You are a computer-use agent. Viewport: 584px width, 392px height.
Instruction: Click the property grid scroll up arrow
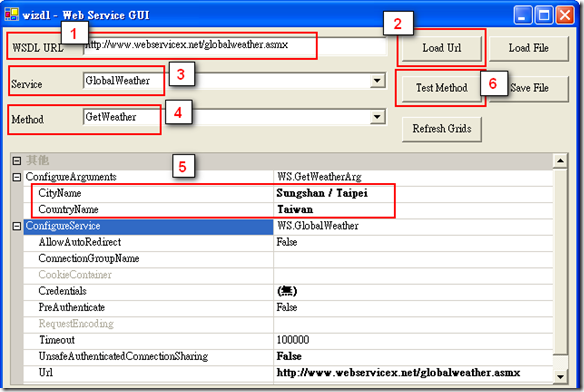(560, 161)
